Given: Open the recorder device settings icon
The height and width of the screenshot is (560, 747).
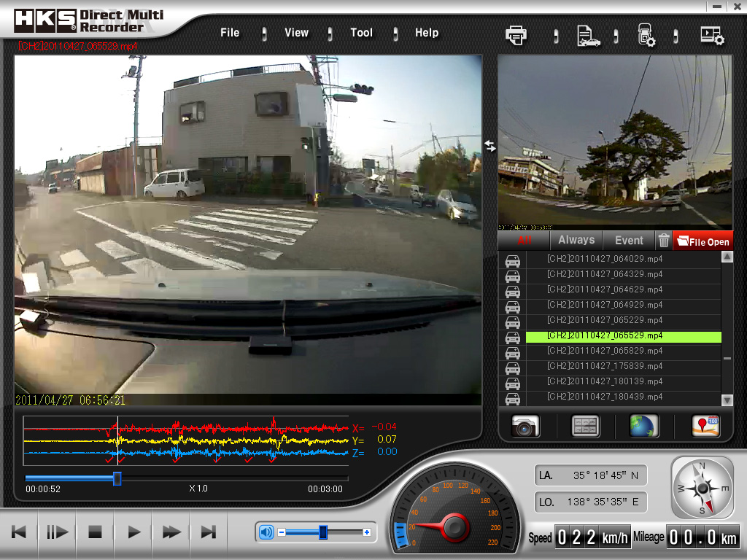Looking at the screenshot, I should point(646,35).
